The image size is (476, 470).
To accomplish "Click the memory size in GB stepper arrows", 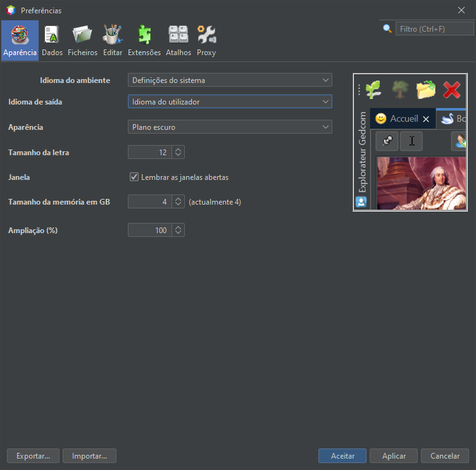I will click(178, 202).
